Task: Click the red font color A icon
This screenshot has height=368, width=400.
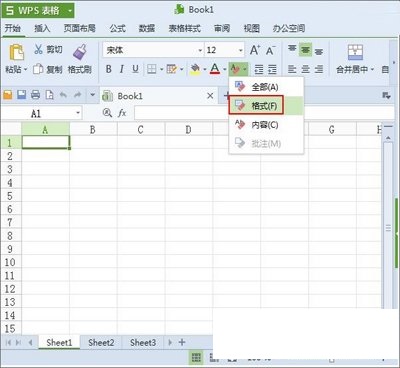Action: pos(215,69)
